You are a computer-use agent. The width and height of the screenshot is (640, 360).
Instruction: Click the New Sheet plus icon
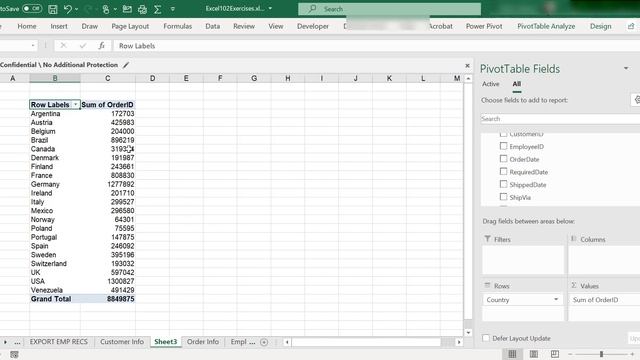coord(264,342)
